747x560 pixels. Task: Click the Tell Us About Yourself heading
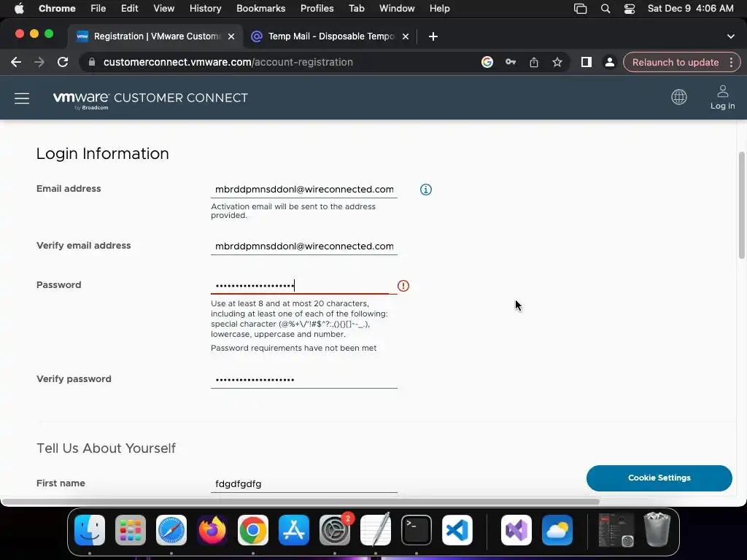point(107,448)
